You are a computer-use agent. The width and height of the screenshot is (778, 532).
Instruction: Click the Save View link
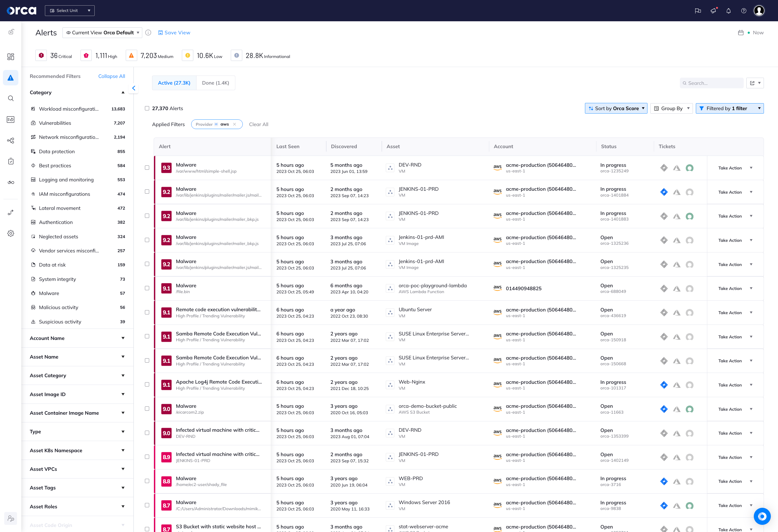click(174, 32)
